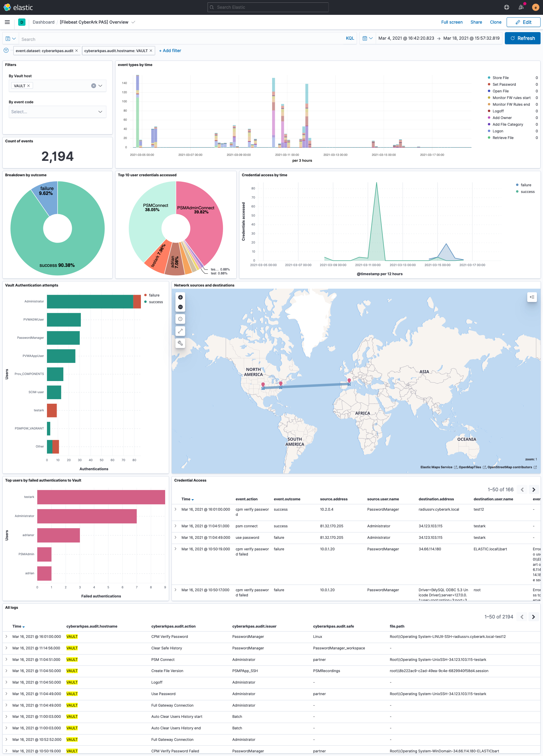Open the Elastic help lifebuoy menu
Screen dimensions: 543x756
506,7
